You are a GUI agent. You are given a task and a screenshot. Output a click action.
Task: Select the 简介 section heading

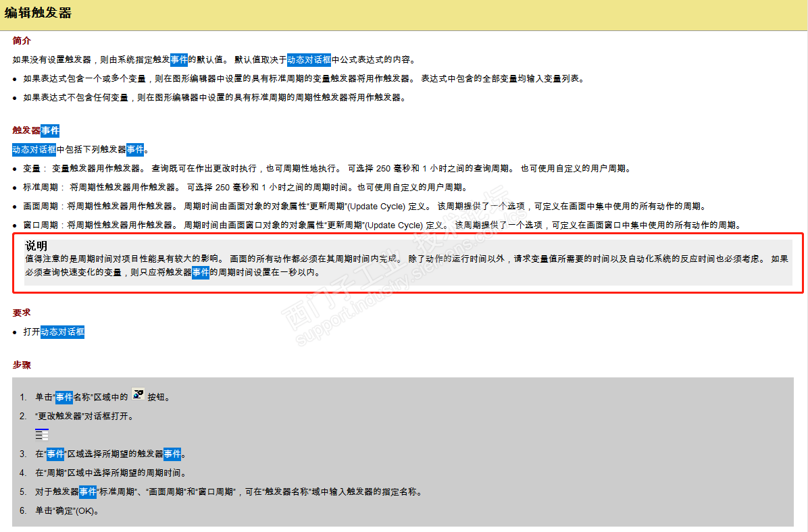(x=22, y=41)
